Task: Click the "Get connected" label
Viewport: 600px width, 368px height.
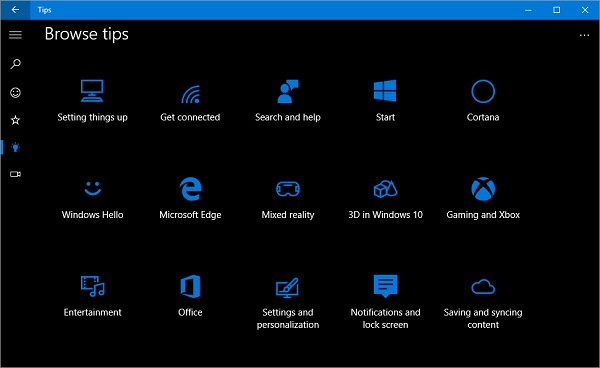Action: coord(190,117)
